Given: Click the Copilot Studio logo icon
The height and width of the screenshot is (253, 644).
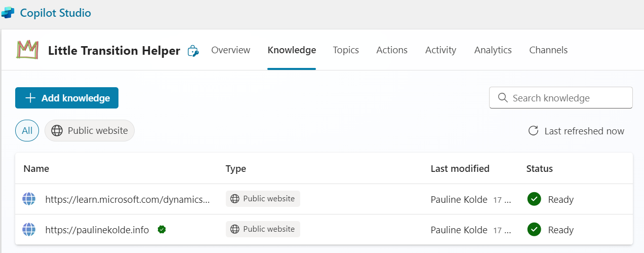Looking at the screenshot, I should (8, 13).
